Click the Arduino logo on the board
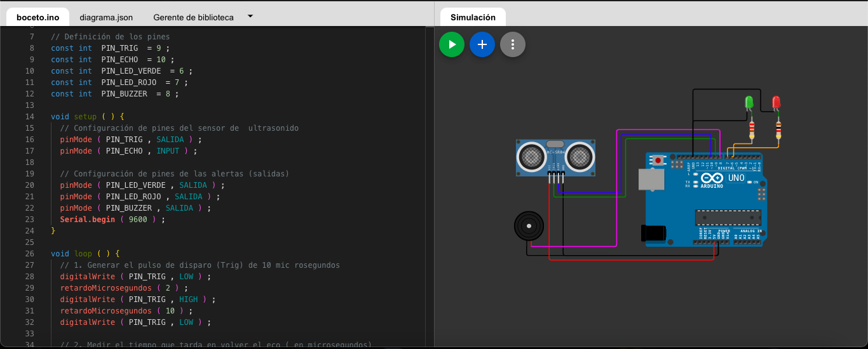The image size is (868, 349). (x=712, y=180)
